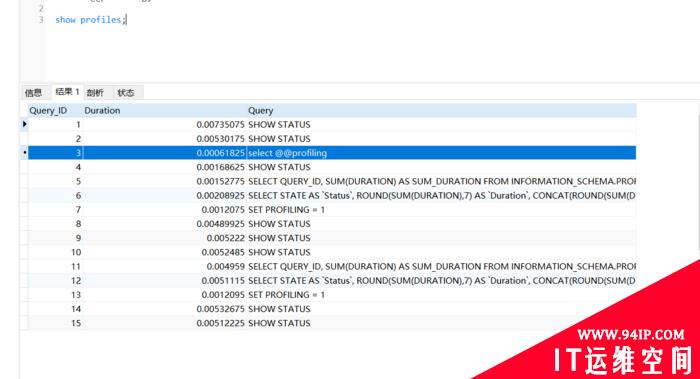
Task: Click the Query_ID column header
Action: point(48,110)
